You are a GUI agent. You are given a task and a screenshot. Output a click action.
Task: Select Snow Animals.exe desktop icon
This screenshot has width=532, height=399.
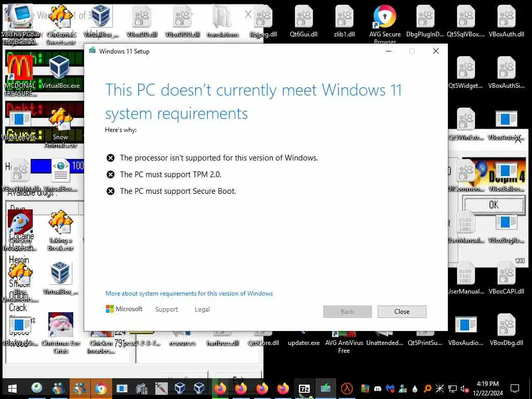click(x=61, y=127)
